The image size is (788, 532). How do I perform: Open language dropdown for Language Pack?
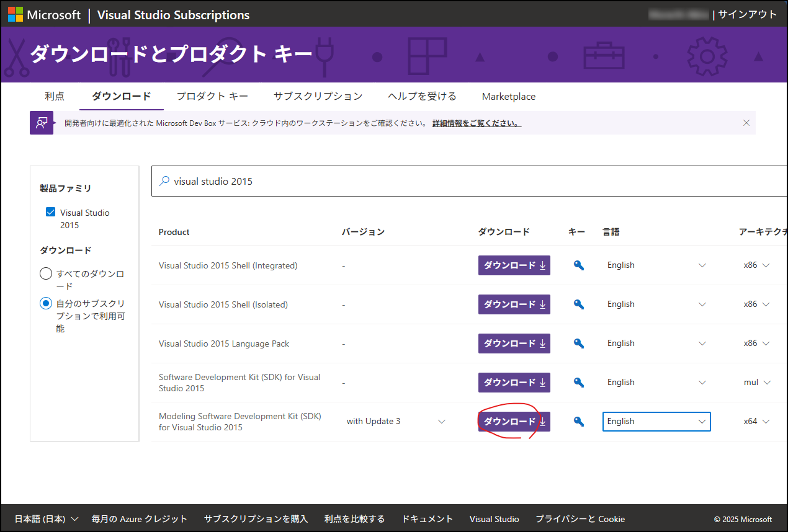(x=656, y=344)
